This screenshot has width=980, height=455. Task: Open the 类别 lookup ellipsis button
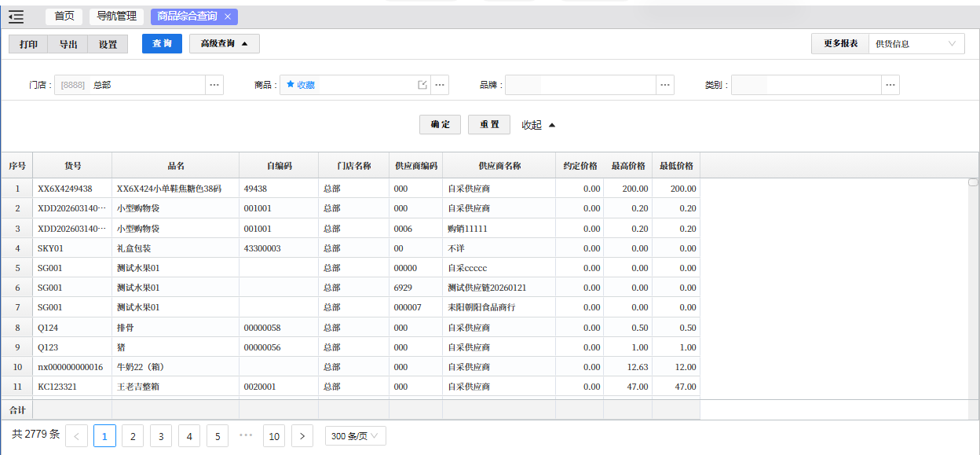(890, 85)
